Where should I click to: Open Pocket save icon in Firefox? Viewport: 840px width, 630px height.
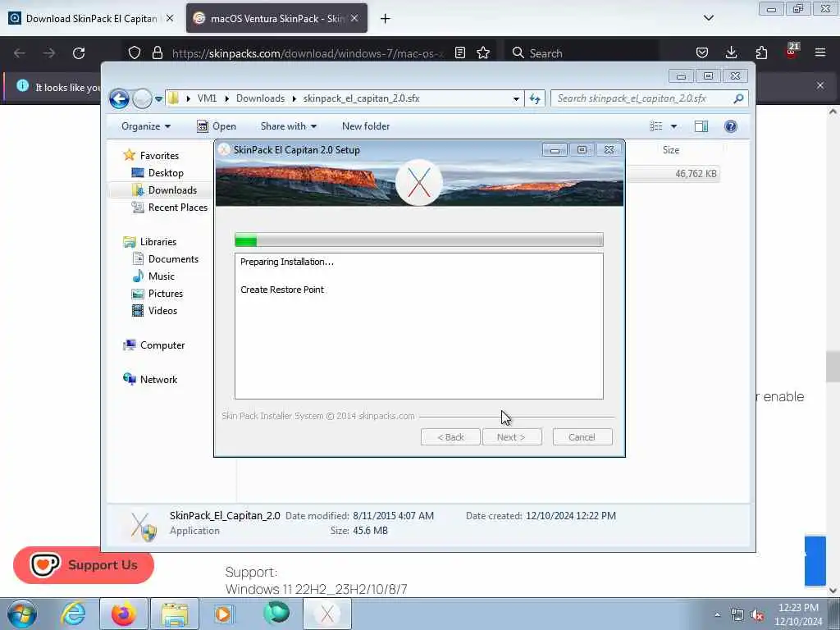click(702, 53)
